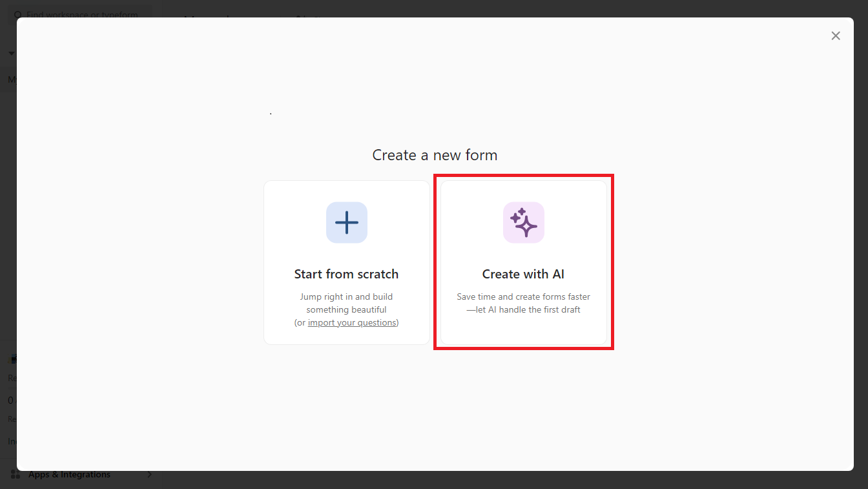Close the Create a new form dialog

tap(836, 36)
